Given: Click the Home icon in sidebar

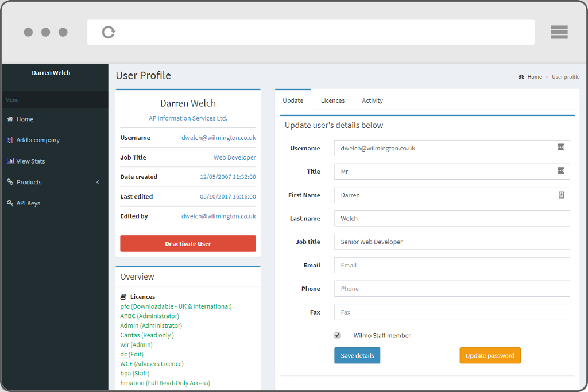Looking at the screenshot, I should point(10,119).
